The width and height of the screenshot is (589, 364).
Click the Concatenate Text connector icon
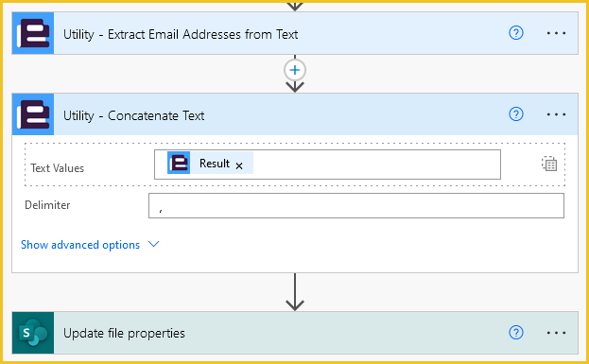[33, 114]
